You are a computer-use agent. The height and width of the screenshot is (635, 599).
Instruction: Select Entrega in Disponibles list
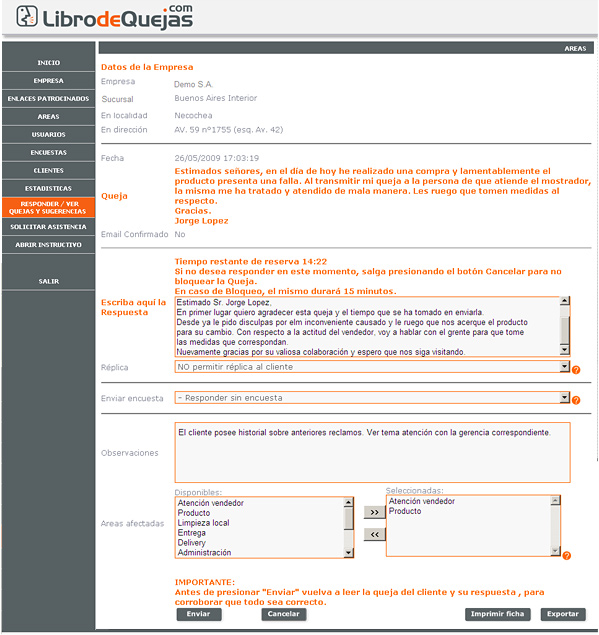(x=192, y=533)
